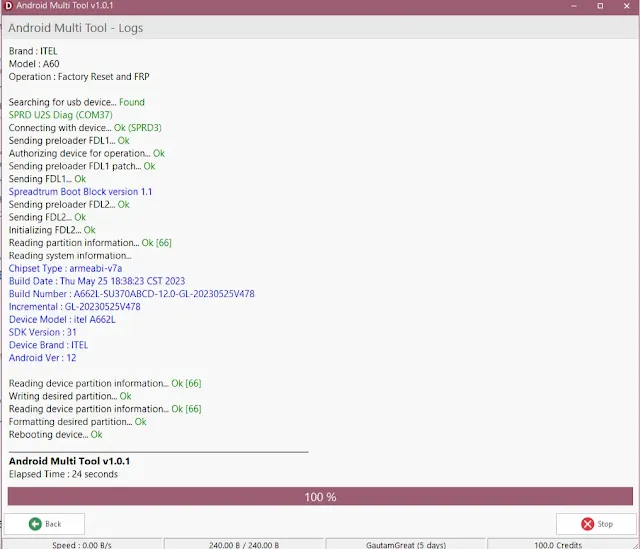Click the bold 'Android Multi Tool v1.0.1' footer text
This screenshot has height=549, width=640.
click(x=69, y=461)
